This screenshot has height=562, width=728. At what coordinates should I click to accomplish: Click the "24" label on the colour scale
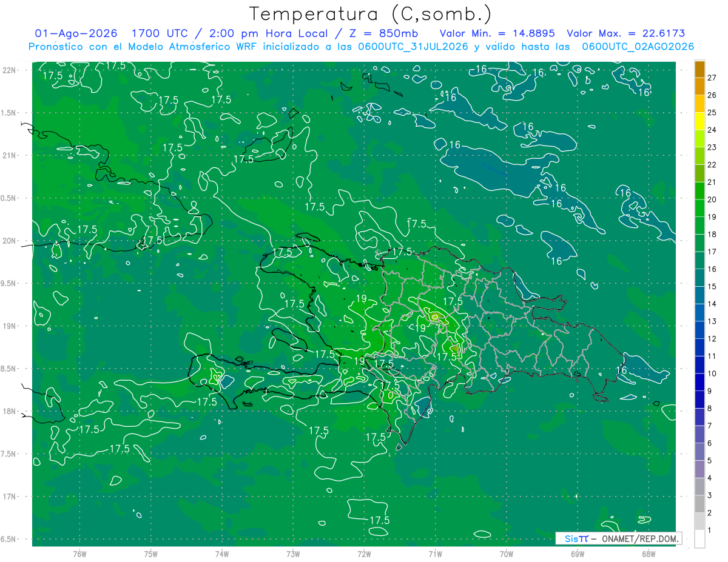[x=712, y=130]
